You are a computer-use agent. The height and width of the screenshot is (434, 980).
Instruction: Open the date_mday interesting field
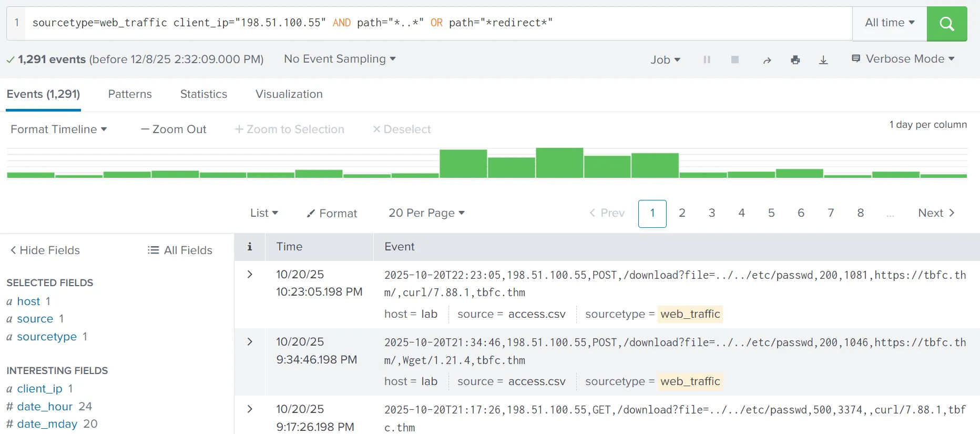click(x=47, y=424)
